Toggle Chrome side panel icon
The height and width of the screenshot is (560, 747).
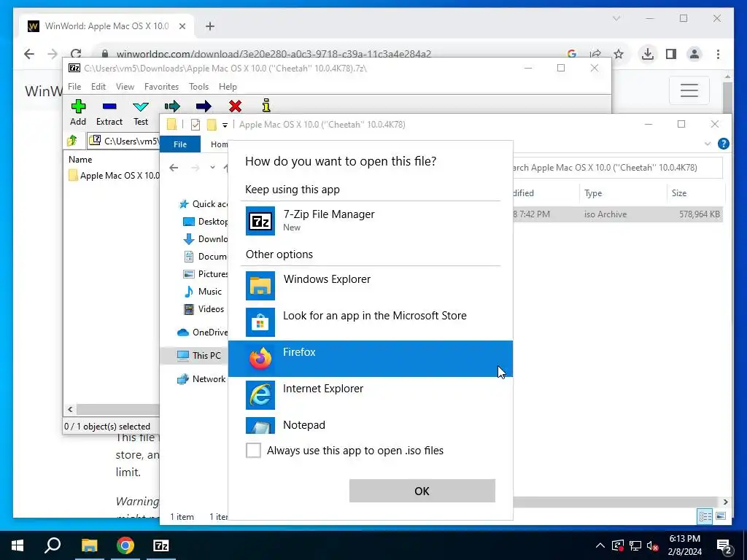click(x=671, y=54)
